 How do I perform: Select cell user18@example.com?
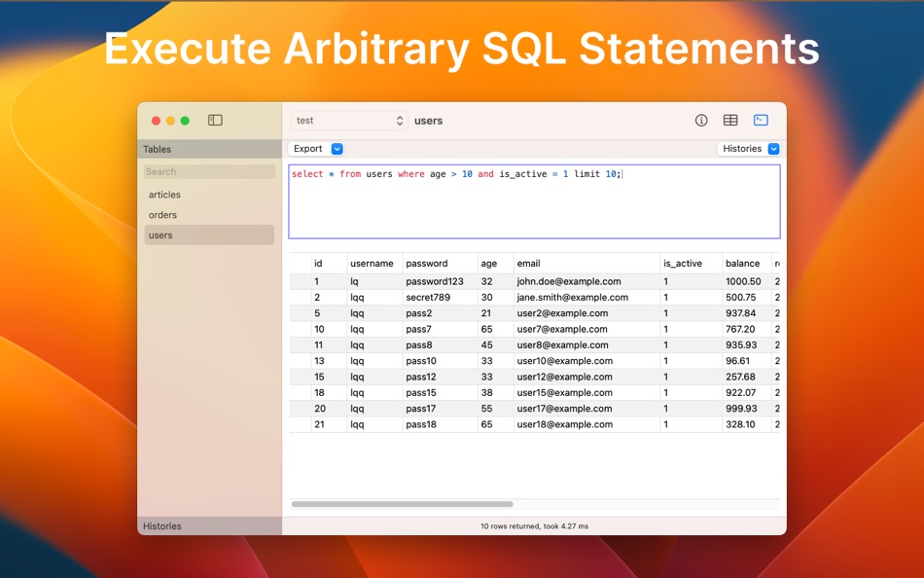pyautogui.click(x=564, y=424)
